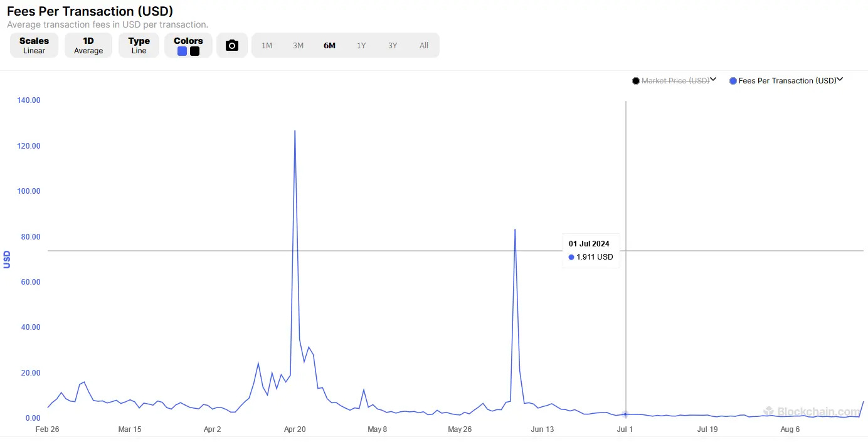Click the 'Apr 20' x-axis label
The width and height of the screenshot is (868, 442).
(x=295, y=429)
